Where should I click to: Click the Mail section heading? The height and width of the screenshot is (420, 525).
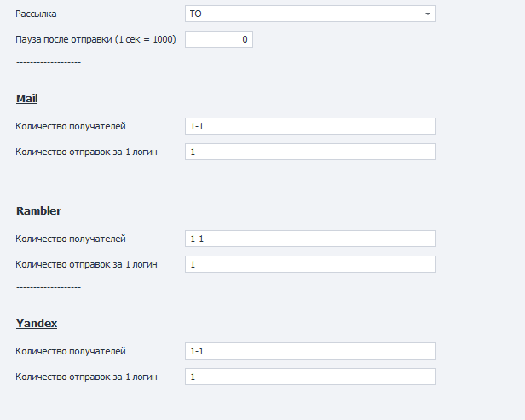click(x=27, y=99)
